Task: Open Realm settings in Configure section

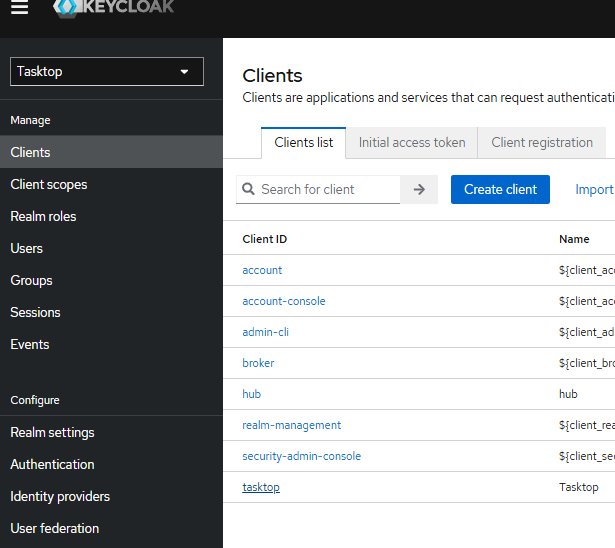Action: click(x=52, y=432)
